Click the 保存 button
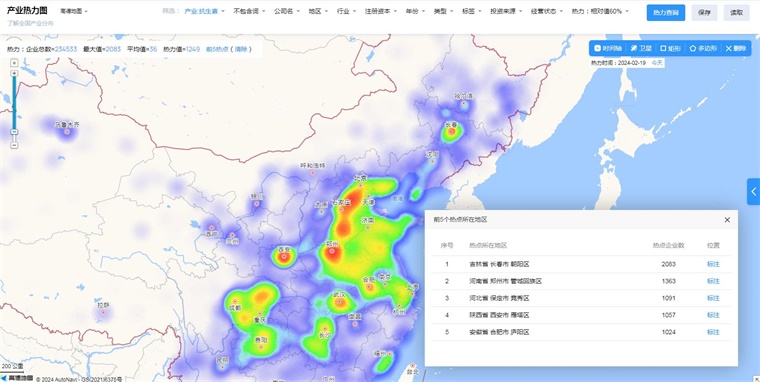Image resolution: width=760 pixels, height=382 pixels. click(x=704, y=13)
